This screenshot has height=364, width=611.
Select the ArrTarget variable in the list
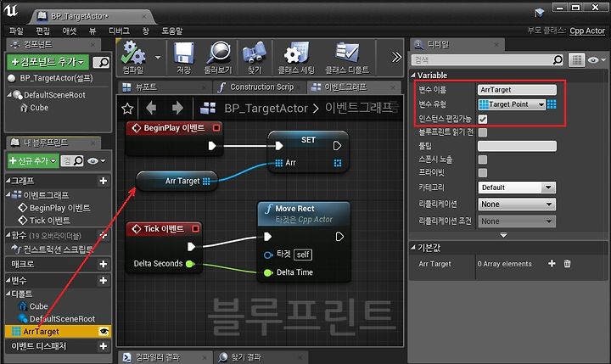tap(58, 331)
